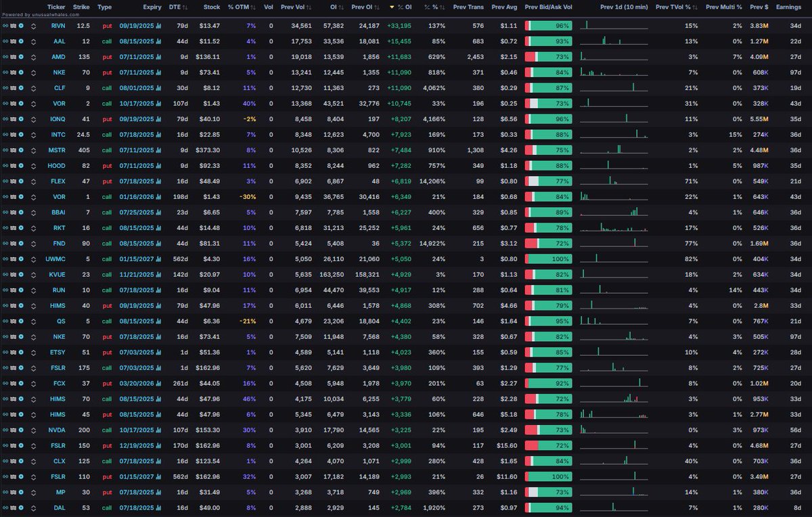
Task: Expand the DAL row with its up-down chevron
Action: 34,508
